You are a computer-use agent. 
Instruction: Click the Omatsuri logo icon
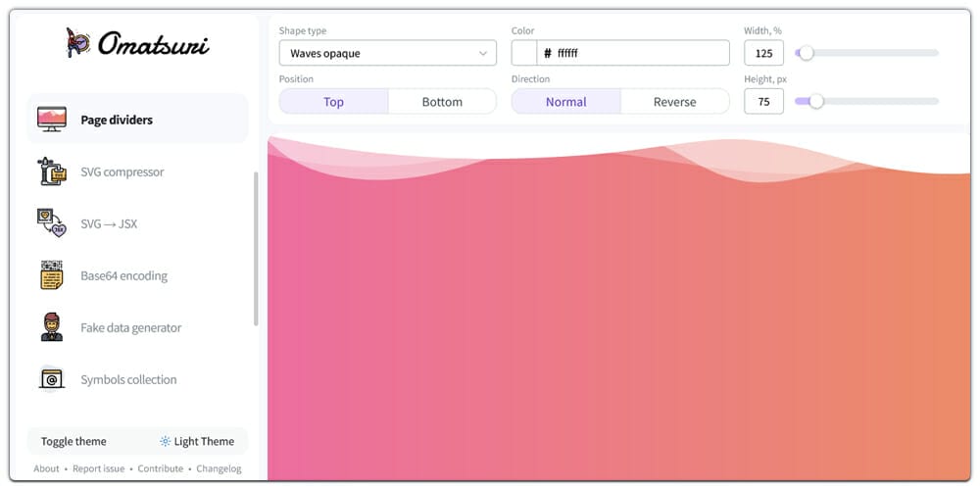pos(78,41)
